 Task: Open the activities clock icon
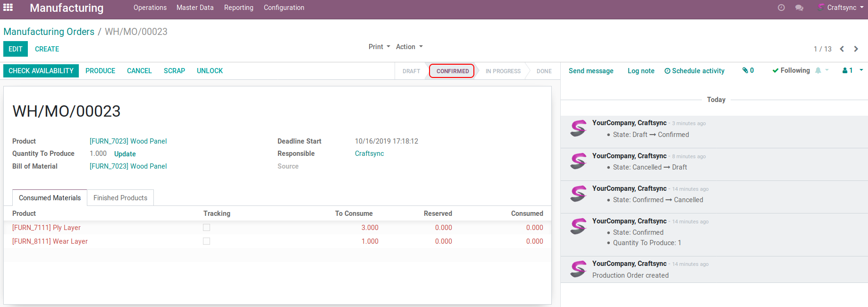[781, 8]
